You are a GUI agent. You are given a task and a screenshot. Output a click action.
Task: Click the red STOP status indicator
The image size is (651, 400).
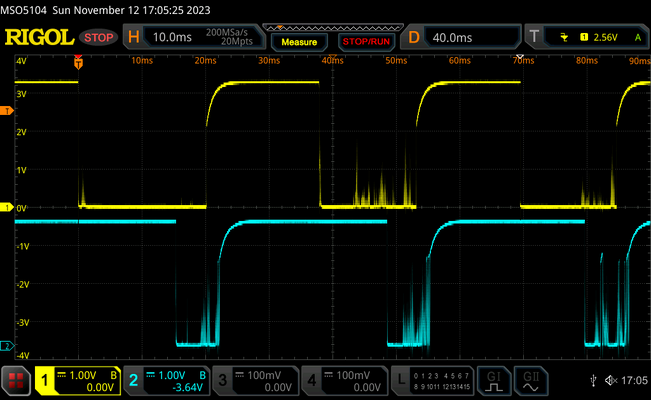99,38
